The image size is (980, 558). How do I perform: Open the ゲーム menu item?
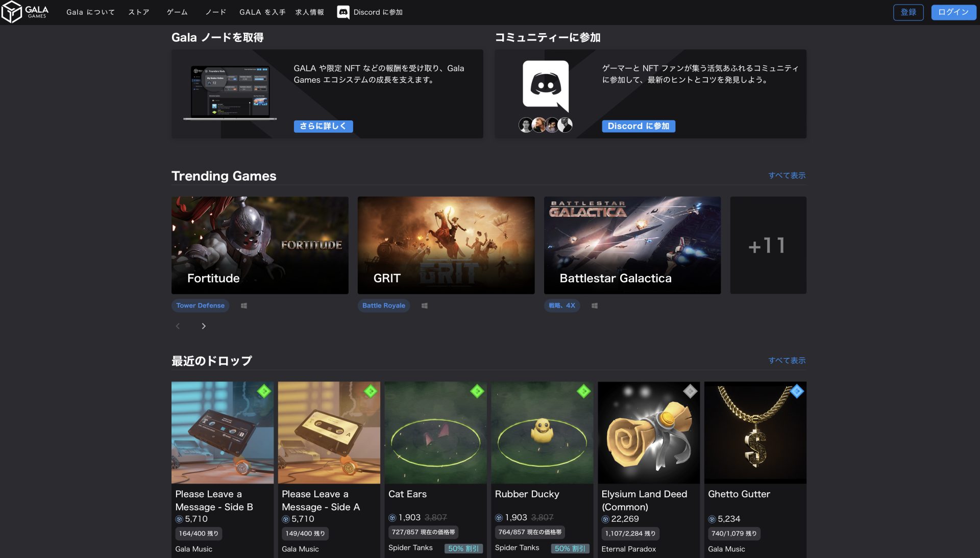pos(177,12)
